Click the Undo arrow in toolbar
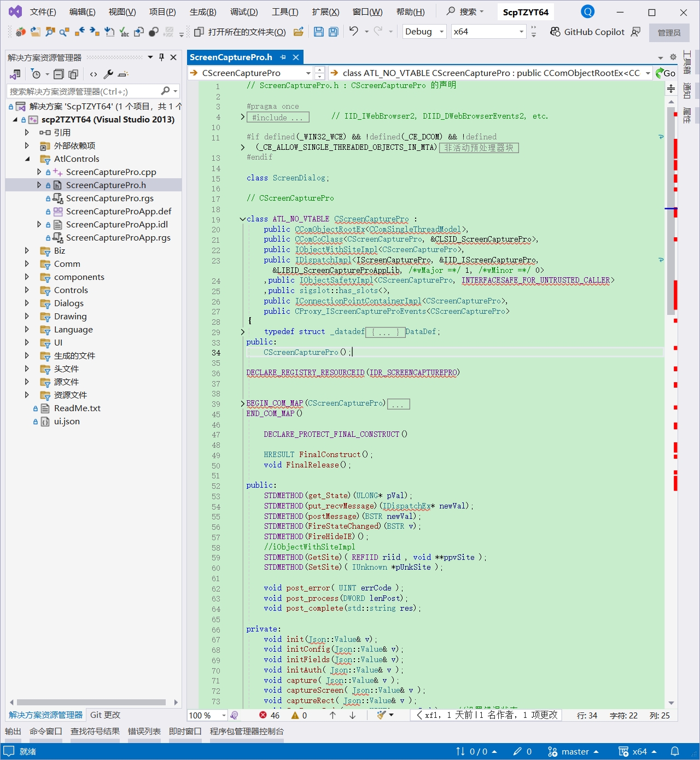The width and height of the screenshot is (700, 760). (354, 32)
